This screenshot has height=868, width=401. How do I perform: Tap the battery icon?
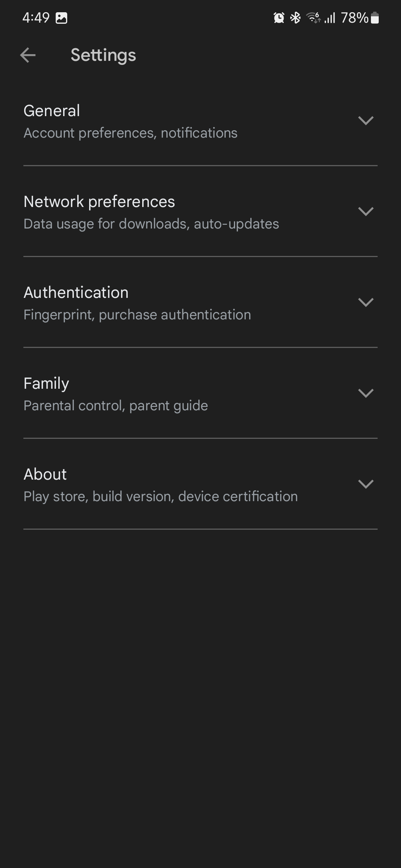click(x=375, y=17)
